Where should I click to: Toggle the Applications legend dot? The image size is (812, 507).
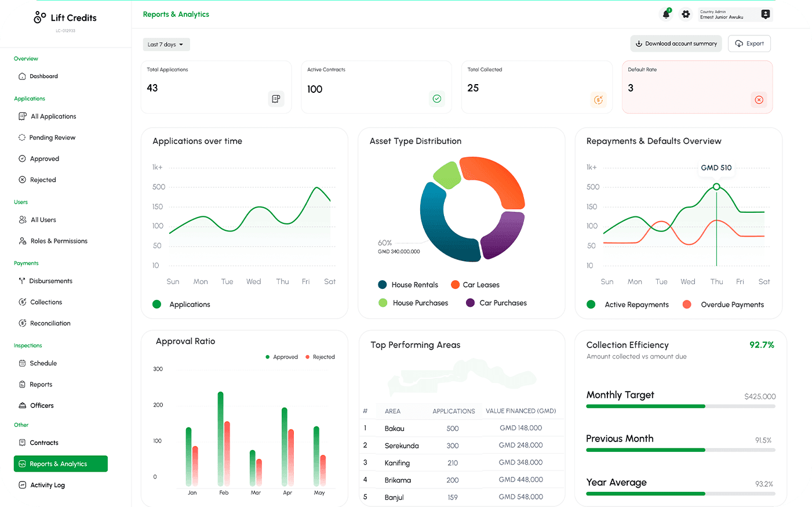(156, 304)
